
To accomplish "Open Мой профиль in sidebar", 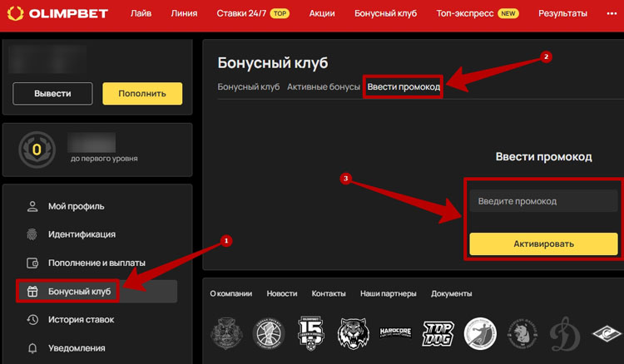I will pyautogui.click(x=76, y=206).
